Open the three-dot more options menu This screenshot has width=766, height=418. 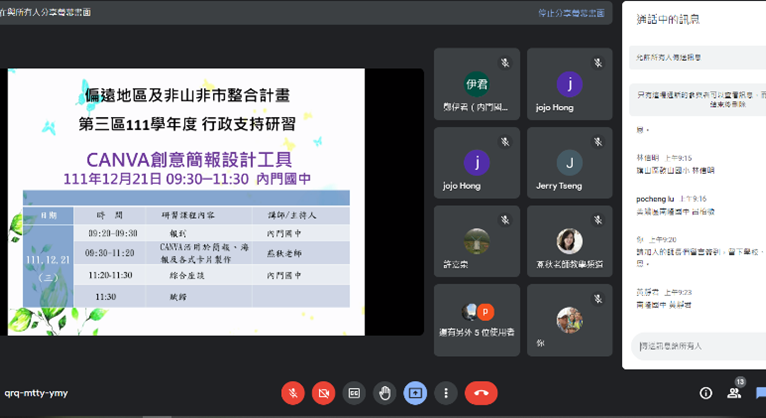point(446,393)
